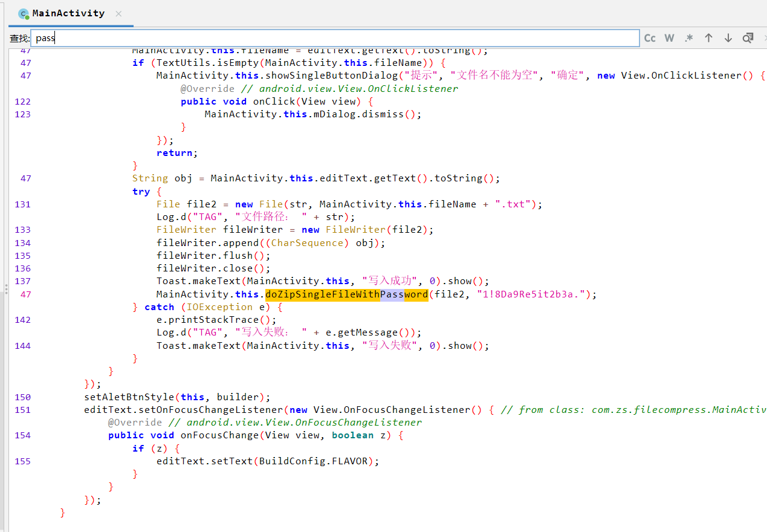
Task: Click the "文件名不能为空" string literal
Action: point(494,76)
